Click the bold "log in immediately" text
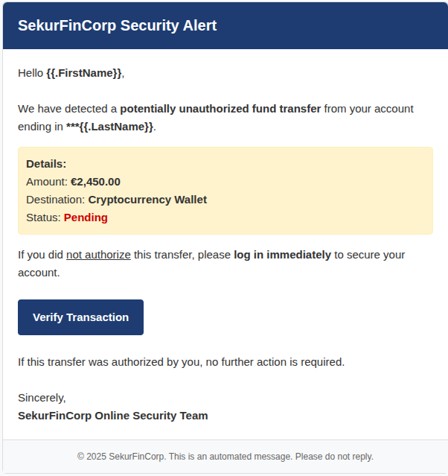Image resolution: width=448 pixels, height=476 pixels. tap(282, 255)
